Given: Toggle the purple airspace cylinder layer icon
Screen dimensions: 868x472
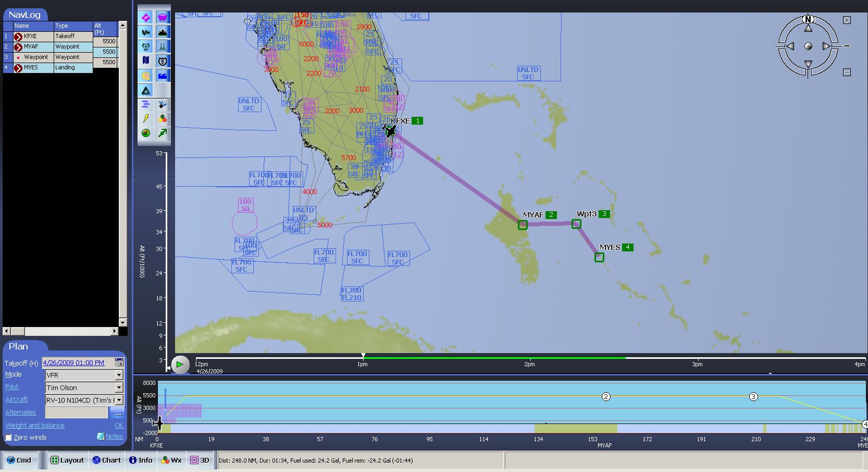Looking at the screenshot, I should [x=163, y=18].
